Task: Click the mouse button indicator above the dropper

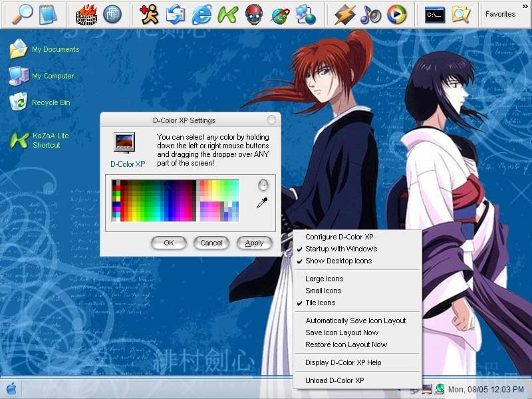Action: click(263, 185)
